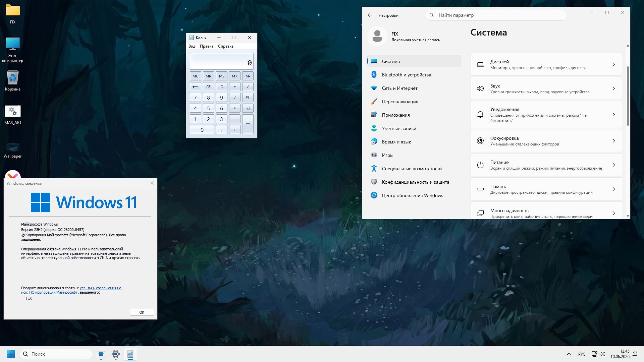Click the M+ memory add button

click(234, 76)
